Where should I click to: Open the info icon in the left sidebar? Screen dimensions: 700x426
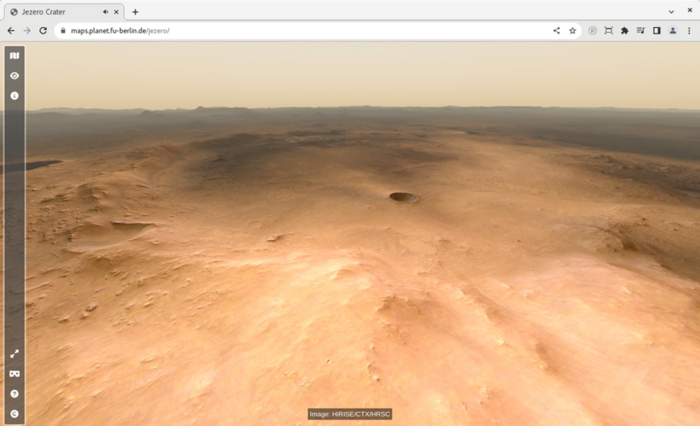[14, 96]
